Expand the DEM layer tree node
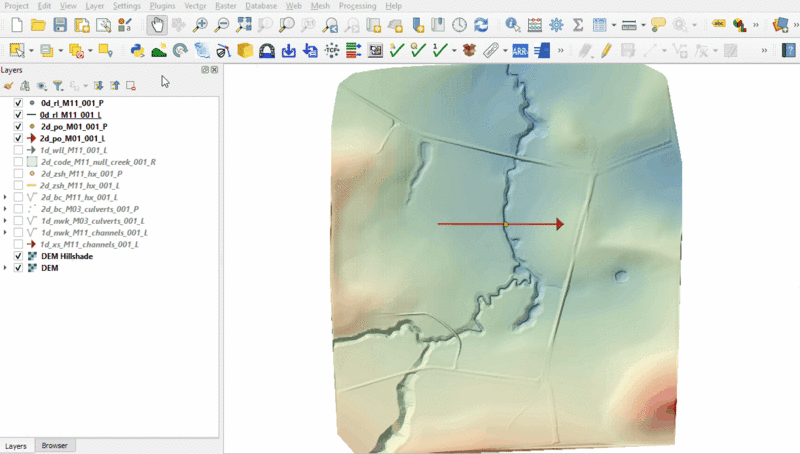Image resolution: width=800 pixels, height=454 pixels. 6,268
